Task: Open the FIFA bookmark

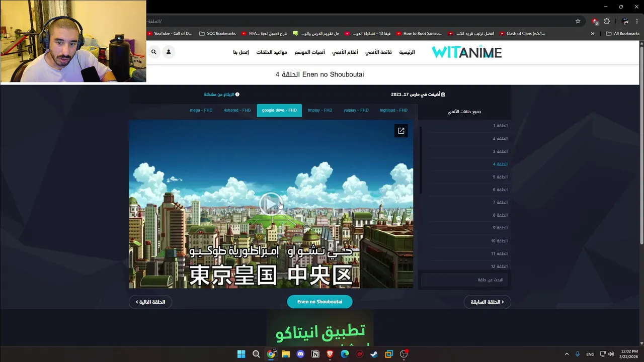Action: [x=265, y=34]
